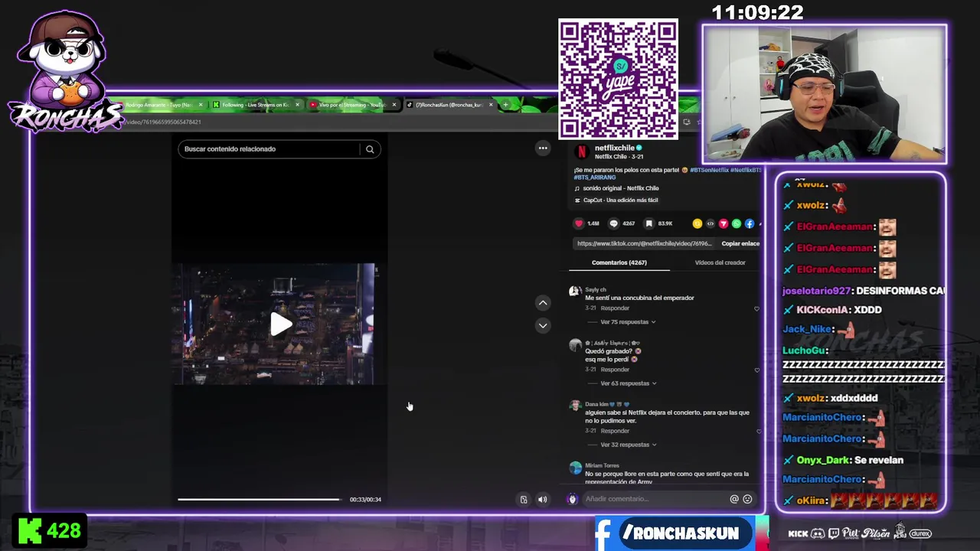
Task: Like Sayly ch's comment heart
Action: pyautogui.click(x=756, y=308)
